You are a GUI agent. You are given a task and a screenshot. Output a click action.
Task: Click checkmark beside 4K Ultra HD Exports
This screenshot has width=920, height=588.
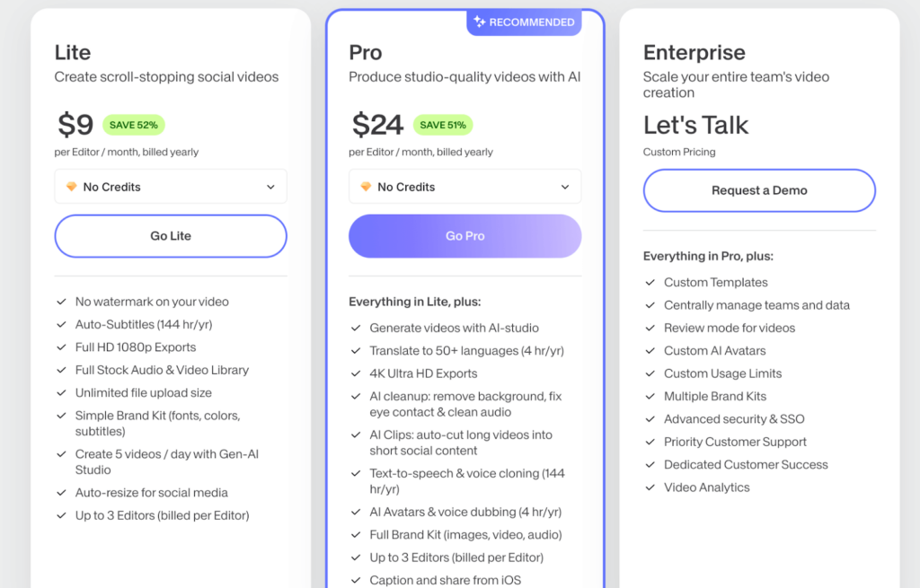point(355,373)
